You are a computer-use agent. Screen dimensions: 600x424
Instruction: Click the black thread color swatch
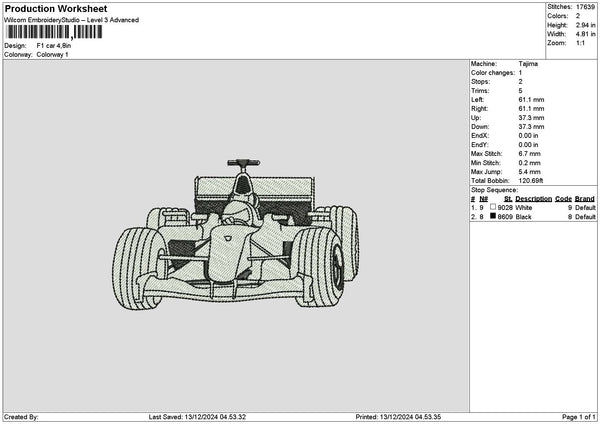point(493,216)
